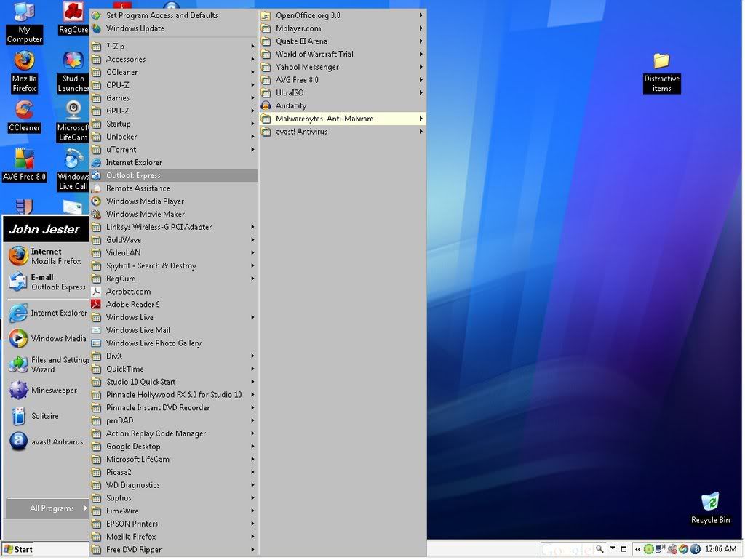Expand Quake III Arena submenu
This screenshot has width=745, height=560.
click(343, 41)
